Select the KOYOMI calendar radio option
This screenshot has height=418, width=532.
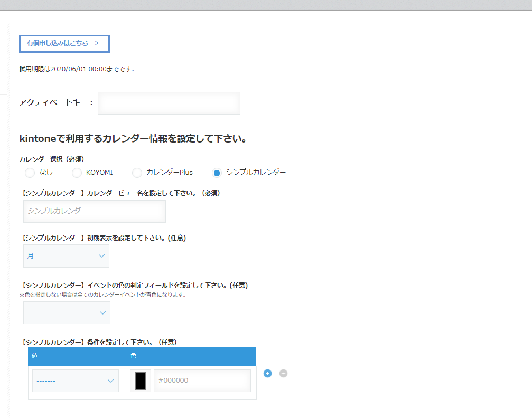coord(77,173)
